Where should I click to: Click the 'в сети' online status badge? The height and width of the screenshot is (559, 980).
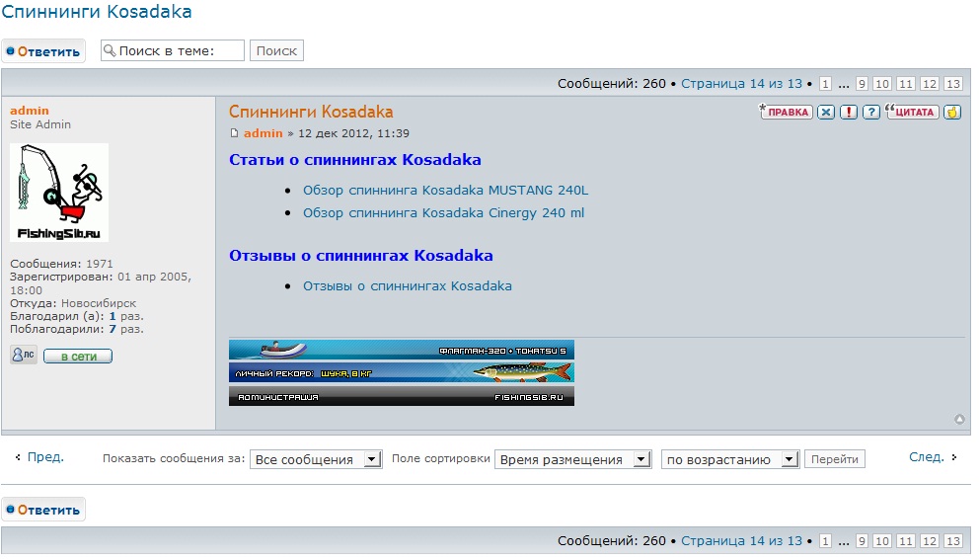coord(78,357)
